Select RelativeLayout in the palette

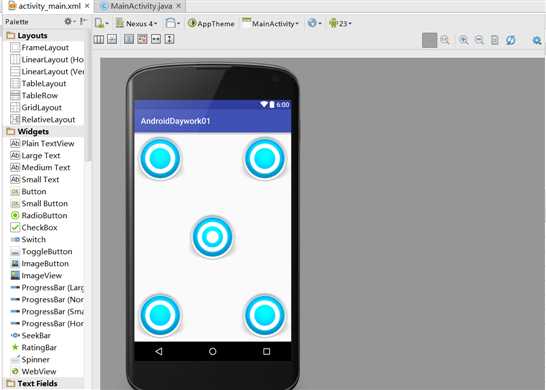click(42, 119)
